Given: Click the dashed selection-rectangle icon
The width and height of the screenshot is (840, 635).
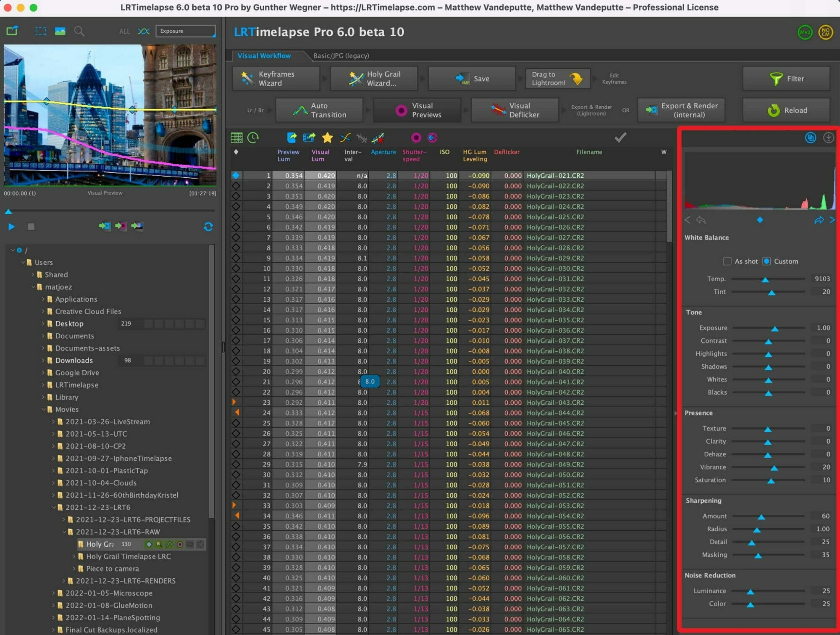Looking at the screenshot, I should 41,31.
